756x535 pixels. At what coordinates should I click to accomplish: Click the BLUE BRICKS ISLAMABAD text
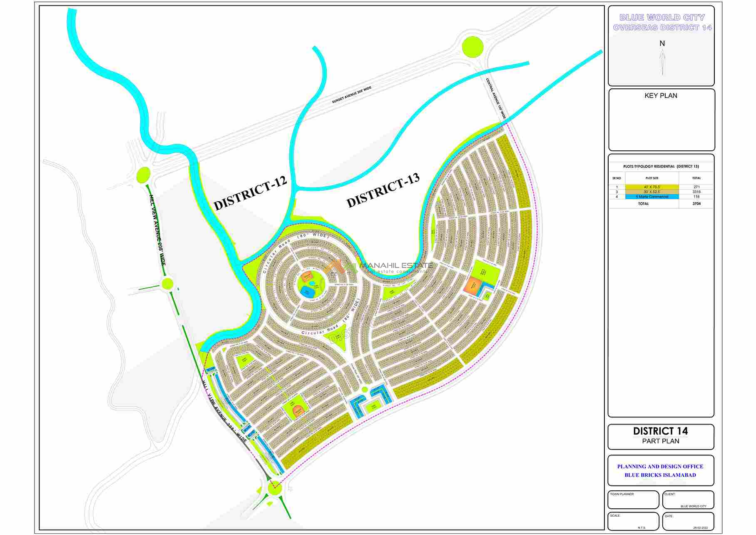(660, 475)
